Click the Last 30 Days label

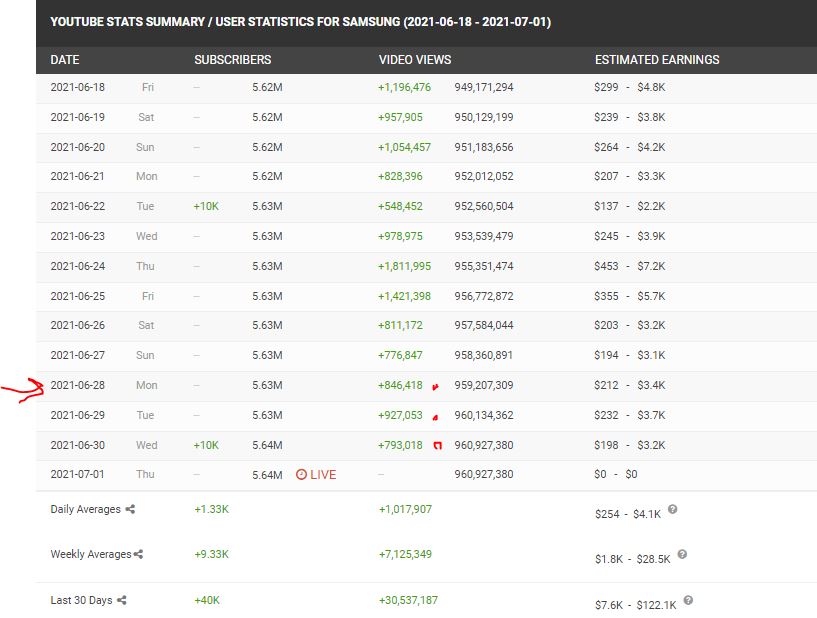coord(81,600)
